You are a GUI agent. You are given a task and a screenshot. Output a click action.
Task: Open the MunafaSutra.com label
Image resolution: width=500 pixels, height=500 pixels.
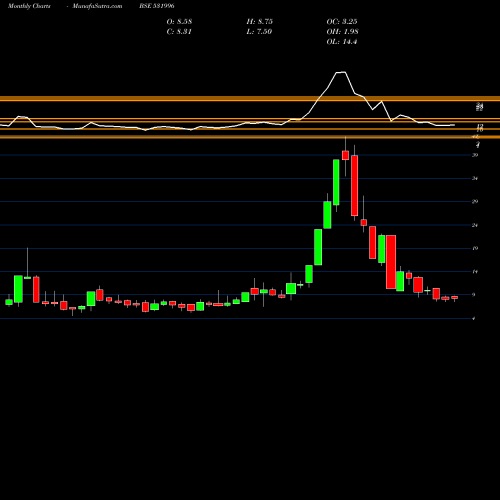pyautogui.click(x=97, y=6)
